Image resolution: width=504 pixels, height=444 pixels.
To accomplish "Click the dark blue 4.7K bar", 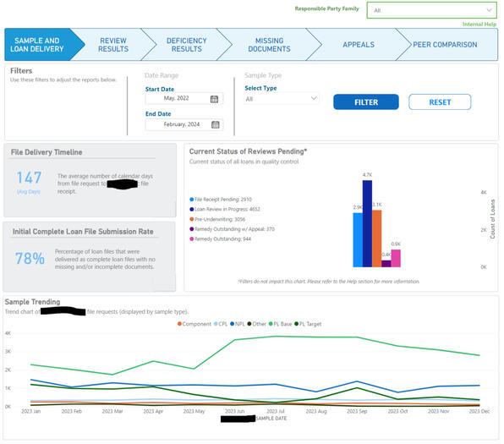I will click(367, 224).
